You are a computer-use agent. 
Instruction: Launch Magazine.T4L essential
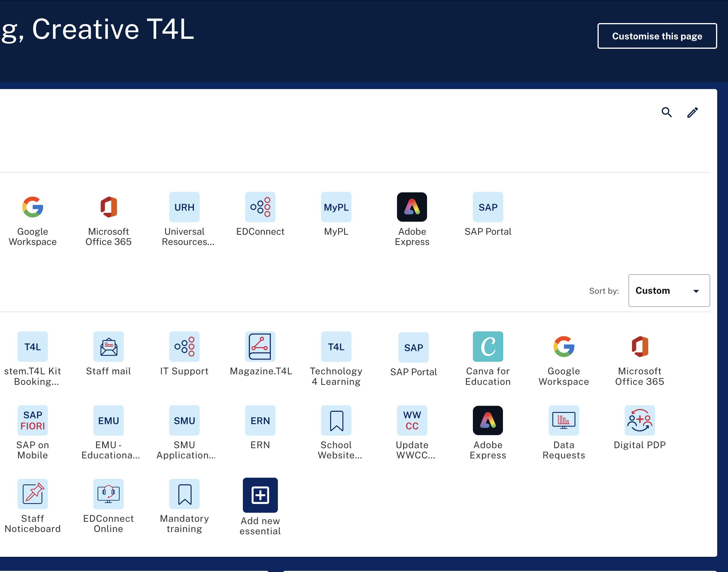tap(260, 347)
